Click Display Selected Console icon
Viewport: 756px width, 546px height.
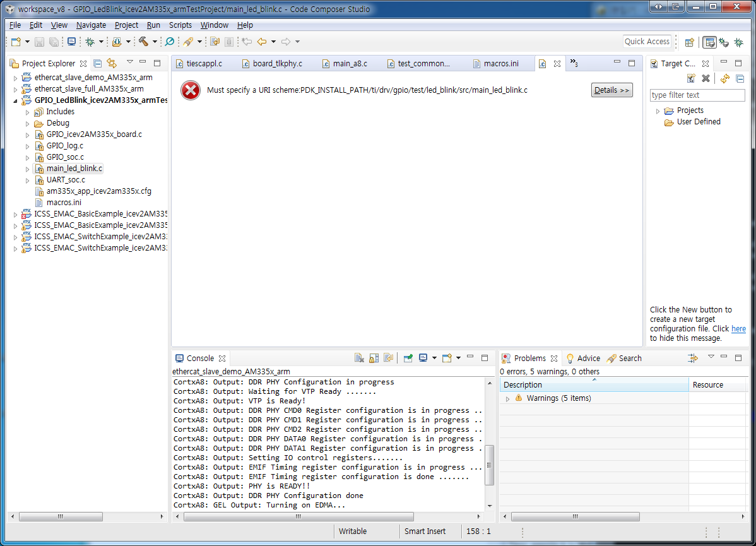pyautogui.click(x=423, y=358)
